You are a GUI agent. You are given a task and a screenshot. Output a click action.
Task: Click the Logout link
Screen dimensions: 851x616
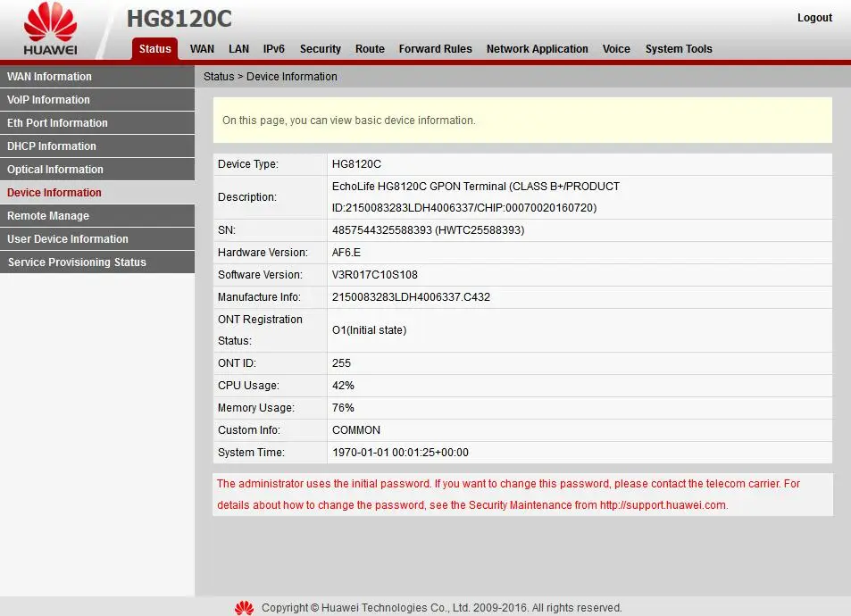(814, 17)
